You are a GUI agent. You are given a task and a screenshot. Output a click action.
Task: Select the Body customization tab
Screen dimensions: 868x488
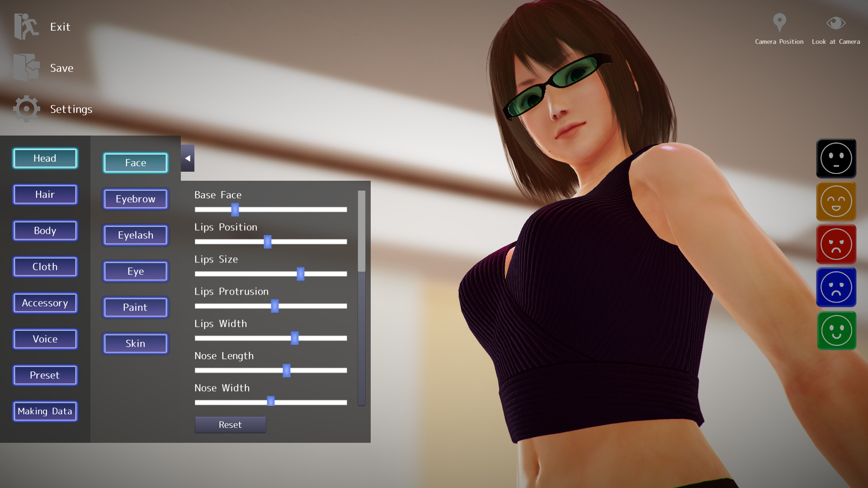(45, 230)
